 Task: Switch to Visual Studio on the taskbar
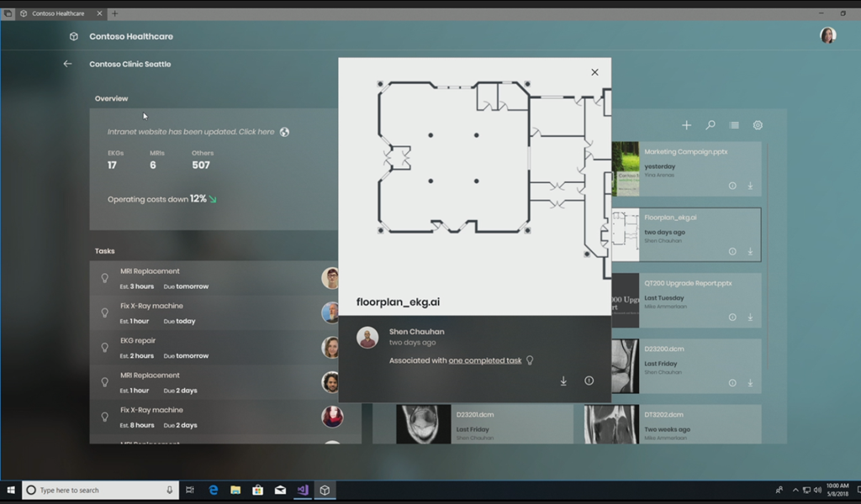click(303, 490)
